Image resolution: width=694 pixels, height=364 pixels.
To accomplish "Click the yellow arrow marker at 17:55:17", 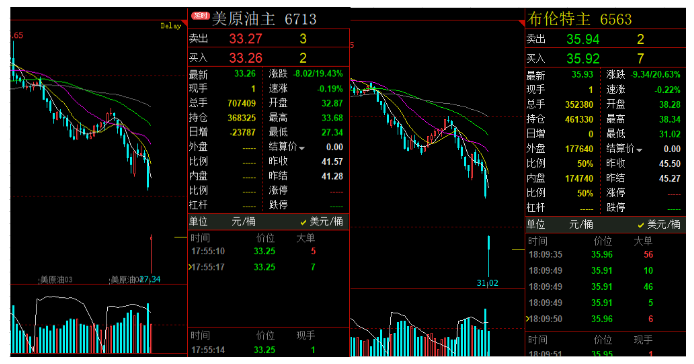I will (190, 267).
